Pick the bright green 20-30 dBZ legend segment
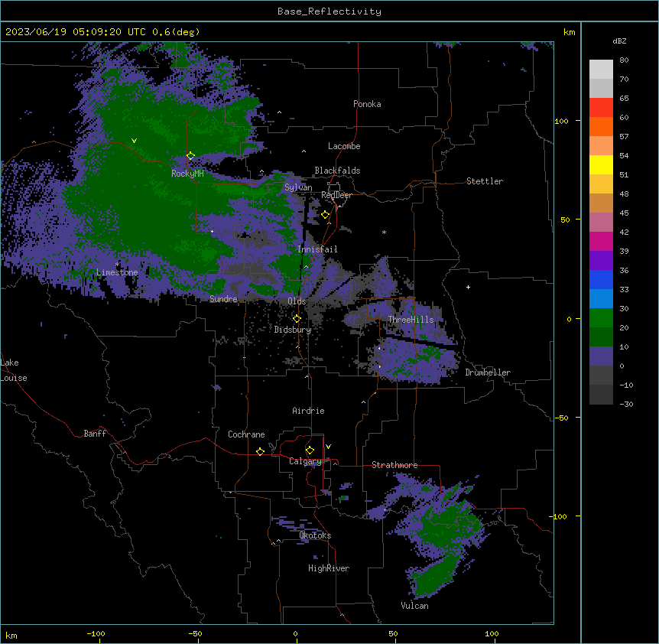 [x=601, y=318]
